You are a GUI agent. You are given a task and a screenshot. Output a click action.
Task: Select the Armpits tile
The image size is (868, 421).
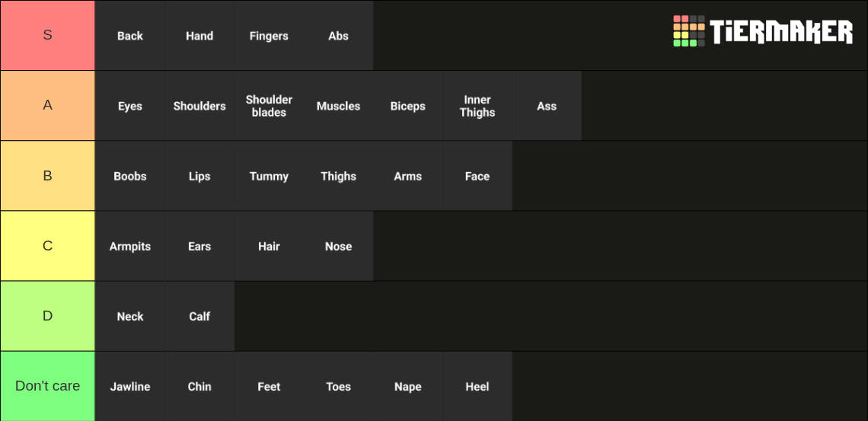(130, 246)
